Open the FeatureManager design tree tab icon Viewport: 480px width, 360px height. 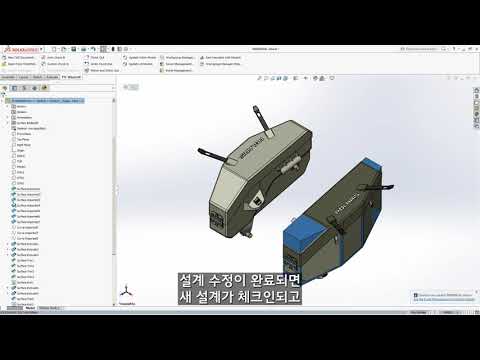point(5,88)
